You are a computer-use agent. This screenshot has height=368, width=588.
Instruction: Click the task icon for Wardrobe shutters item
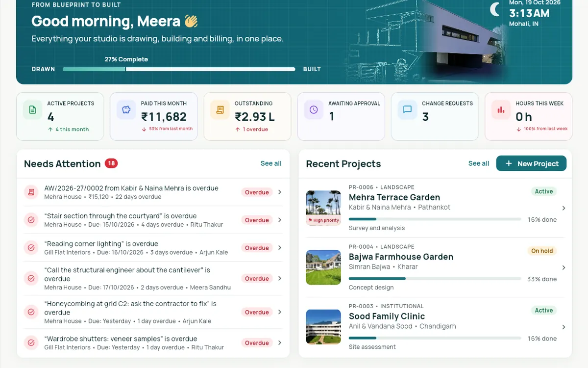tap(31, 342)
